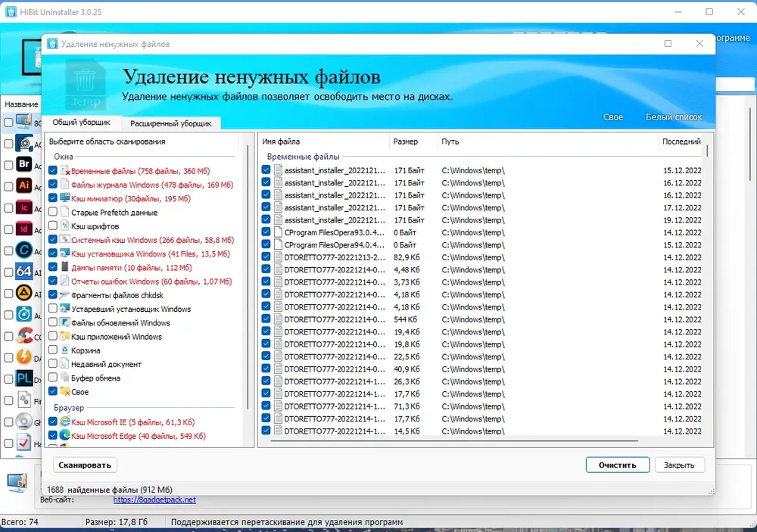
Task: Click the CCleaner icon in program list
Action: (23, 335)
